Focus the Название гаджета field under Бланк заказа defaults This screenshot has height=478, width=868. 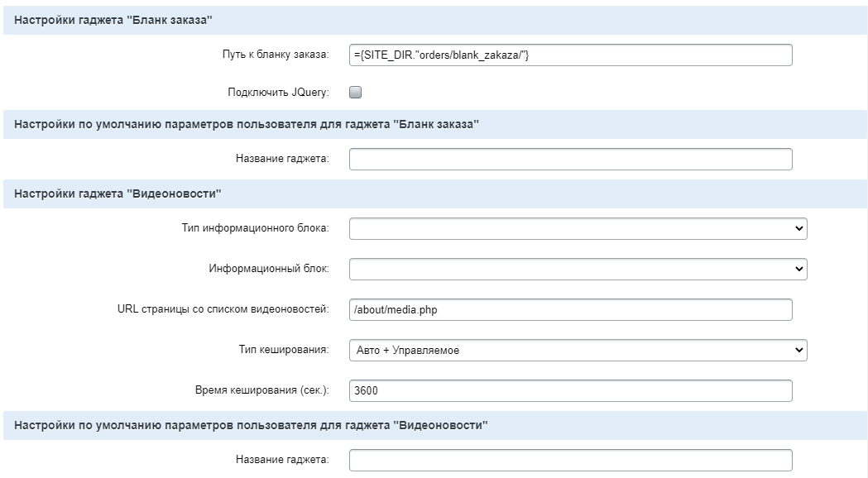coord(571,160)
